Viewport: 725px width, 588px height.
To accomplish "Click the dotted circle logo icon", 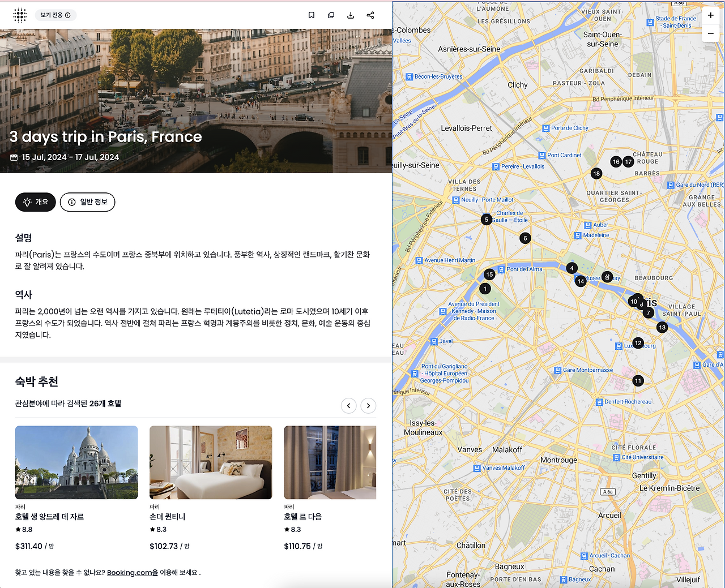I will 20,15.
